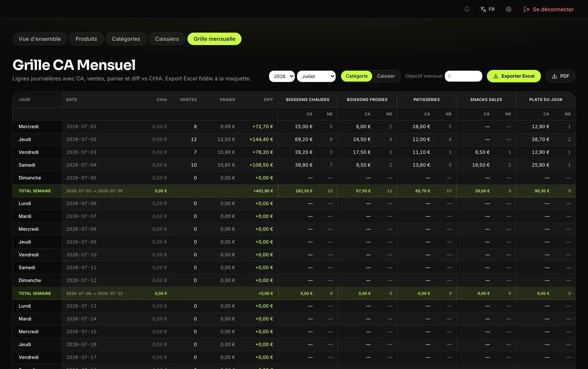
Task: Open the Juillet month dropdown
Action: (x=316, y=76)
